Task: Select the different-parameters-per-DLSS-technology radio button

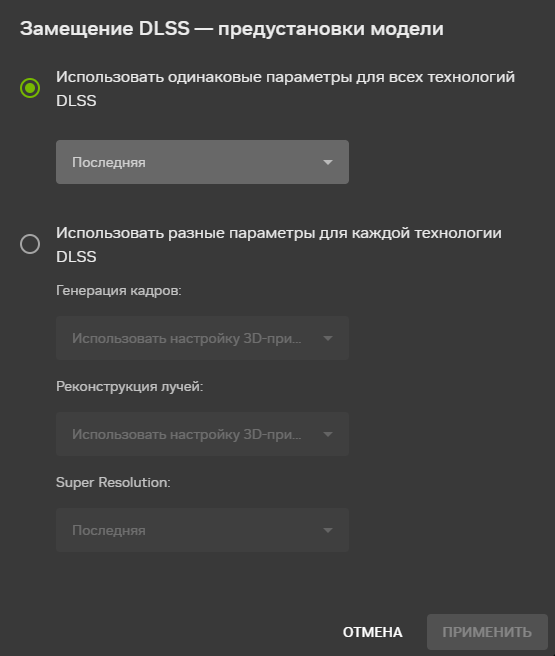Action: pyautogui.click(x=30, y=244)
